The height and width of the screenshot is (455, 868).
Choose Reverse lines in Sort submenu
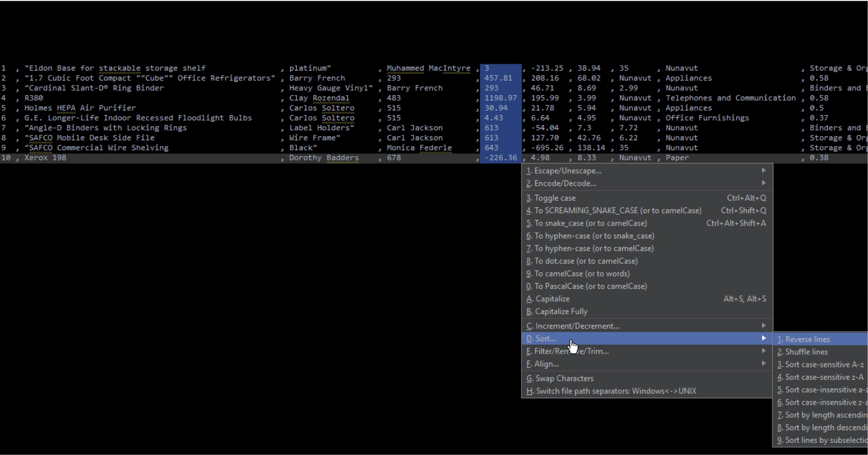coord(820,339)
